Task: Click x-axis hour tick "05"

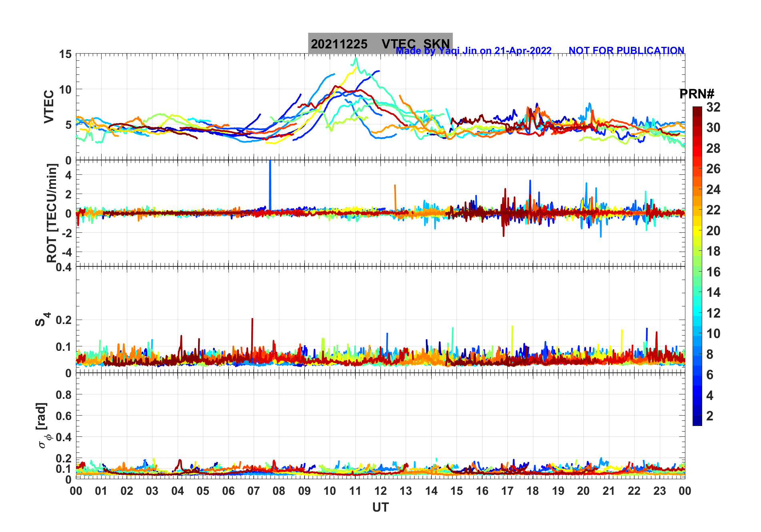Action: [203, 491]
